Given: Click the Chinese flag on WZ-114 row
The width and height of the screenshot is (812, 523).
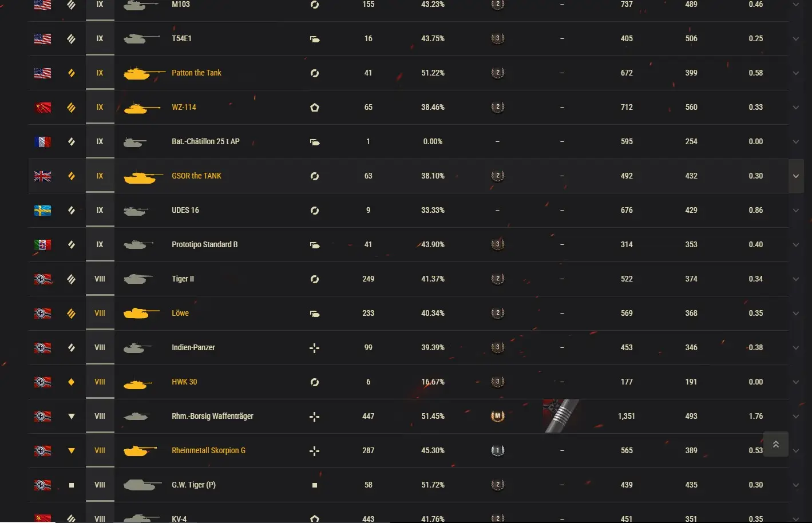Looking at the screenshot, I should pos(42,107).
